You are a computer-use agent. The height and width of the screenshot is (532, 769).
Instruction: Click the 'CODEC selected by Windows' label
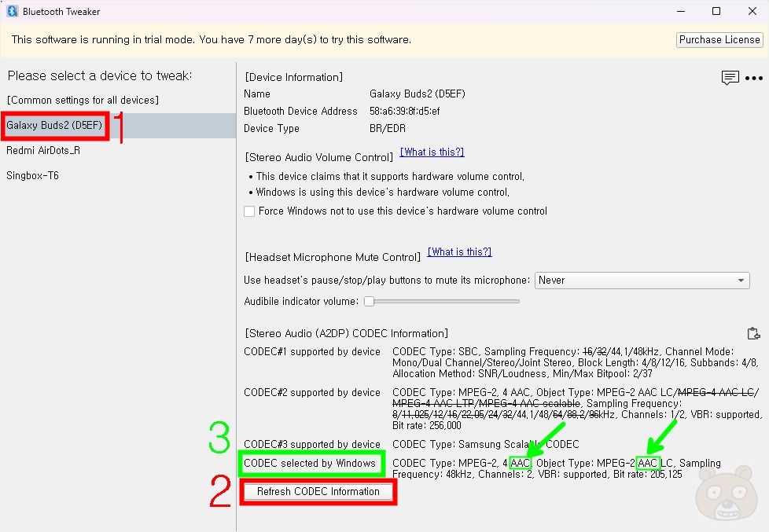(x=310, y=464)
